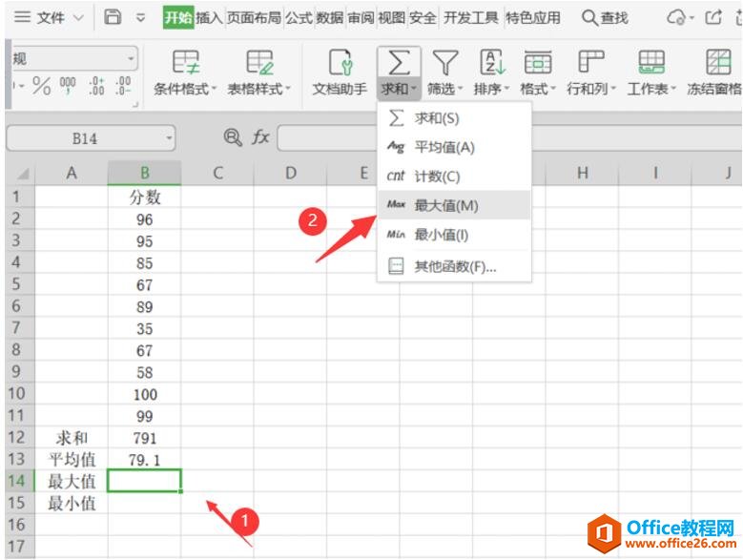Expand the quick access toolbar dropdown arrow

(x=141, y=18)
